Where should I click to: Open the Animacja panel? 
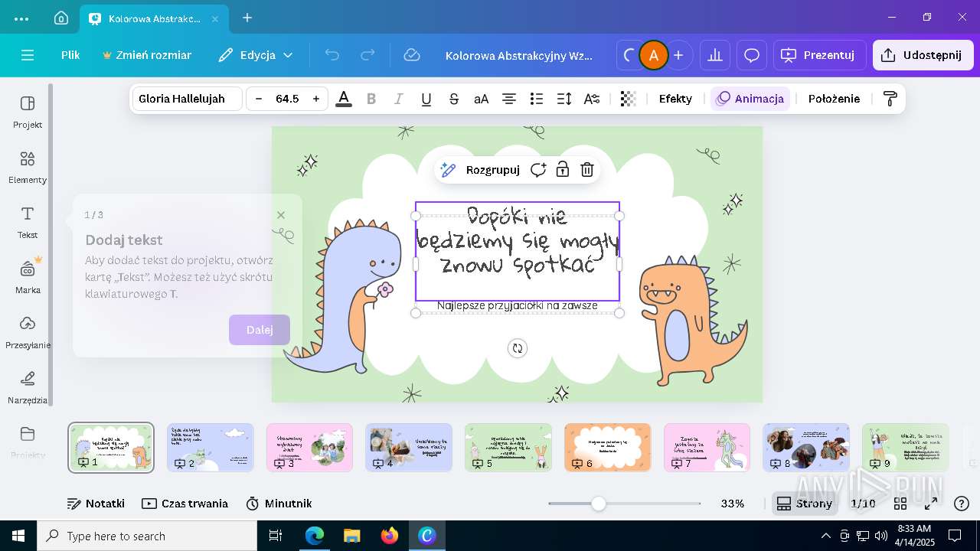pyautogui.click(x=750, y=99)
